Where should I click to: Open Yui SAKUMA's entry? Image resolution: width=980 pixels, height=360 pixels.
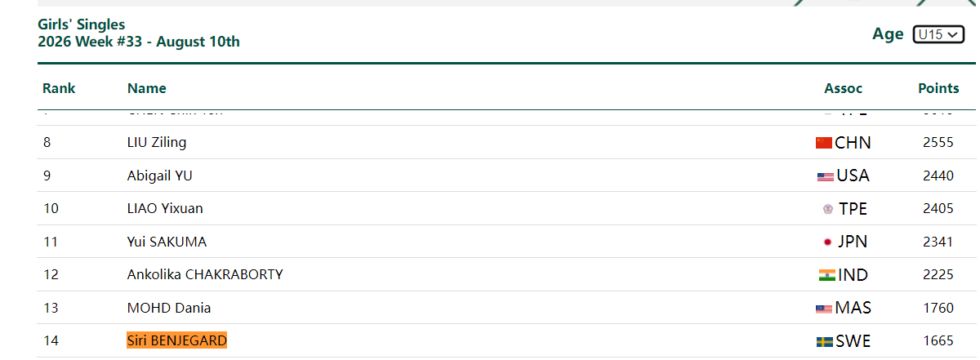167,242
